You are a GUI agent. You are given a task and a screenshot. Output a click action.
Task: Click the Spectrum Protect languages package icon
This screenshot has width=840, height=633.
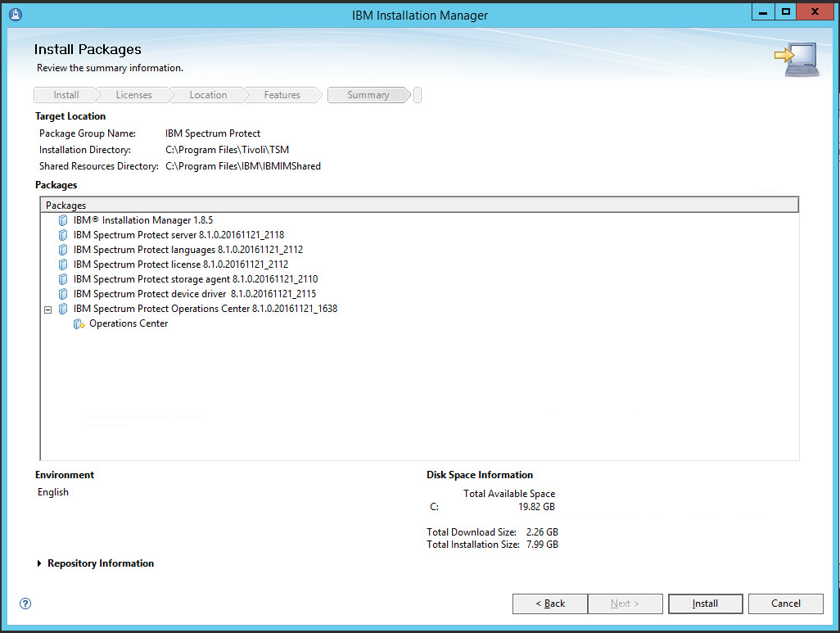pyautogui.click(x=63, y=250)
